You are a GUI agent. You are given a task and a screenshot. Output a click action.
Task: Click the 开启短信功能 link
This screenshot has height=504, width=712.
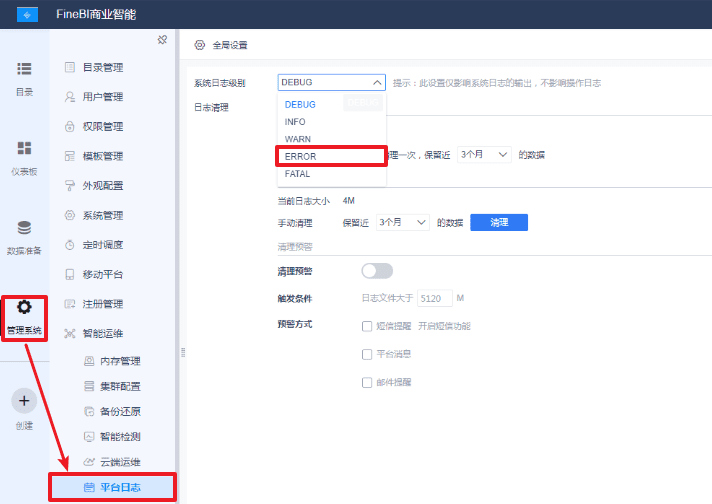coord(444,326)
